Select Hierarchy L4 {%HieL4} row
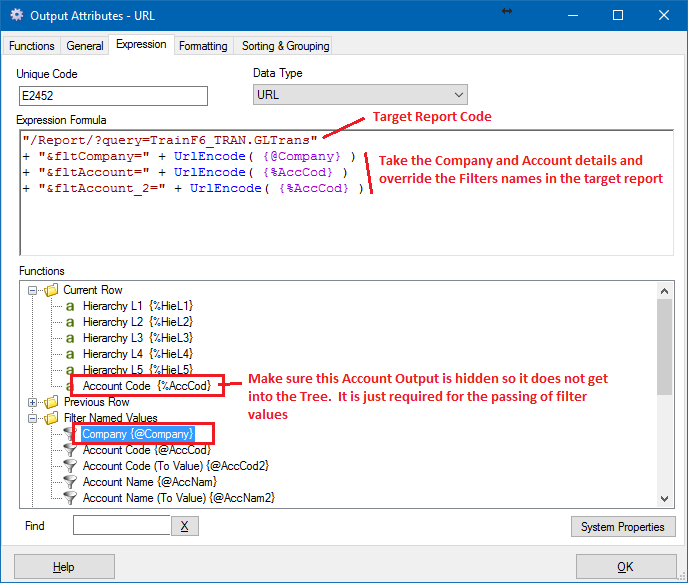 [138, 354]
